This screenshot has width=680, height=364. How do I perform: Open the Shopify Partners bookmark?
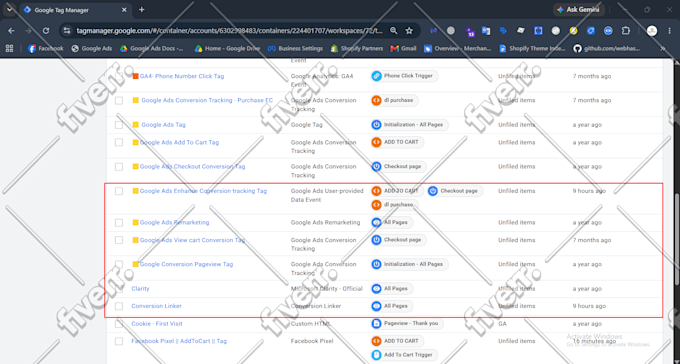click(356, 49)
